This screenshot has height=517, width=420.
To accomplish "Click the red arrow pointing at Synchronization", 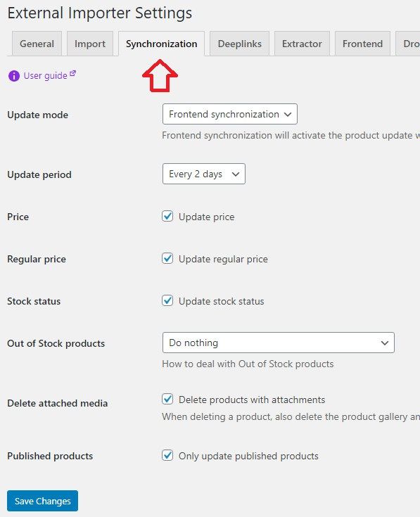I will 160,75.
